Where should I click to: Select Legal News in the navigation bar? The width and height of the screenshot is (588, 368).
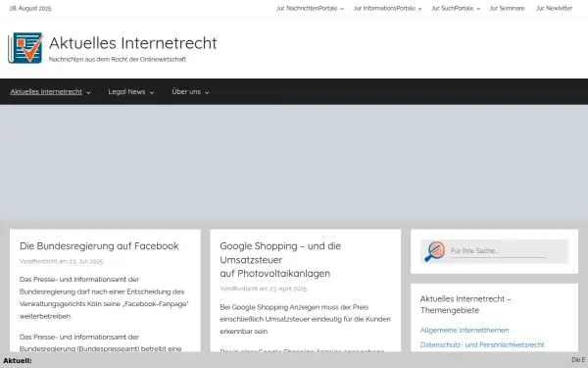[126, 91]
